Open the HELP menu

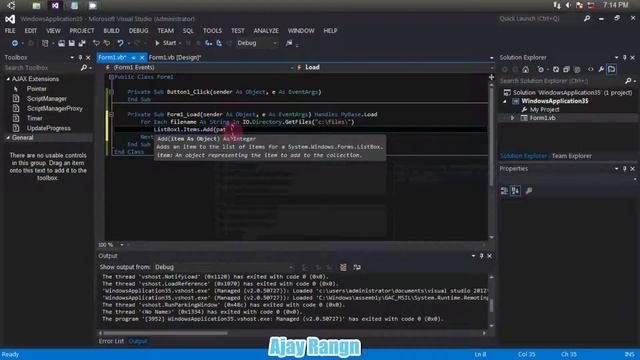pos(330,31)
